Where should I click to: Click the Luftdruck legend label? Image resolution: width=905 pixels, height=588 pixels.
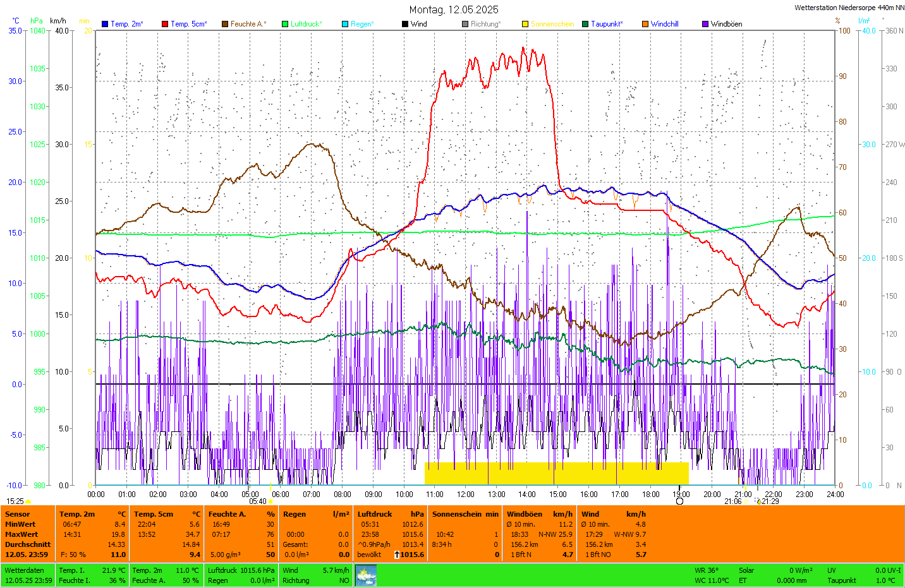click(306, 24)
